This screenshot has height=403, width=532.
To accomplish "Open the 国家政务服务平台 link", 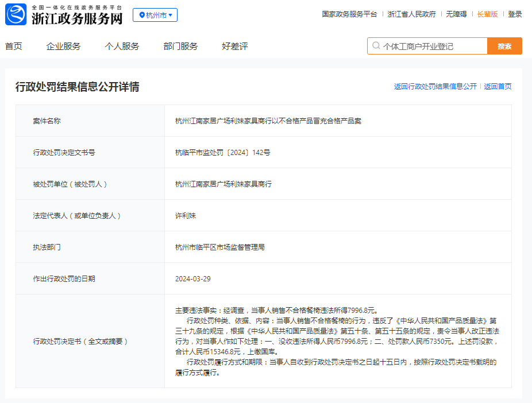I will (349, 14).
